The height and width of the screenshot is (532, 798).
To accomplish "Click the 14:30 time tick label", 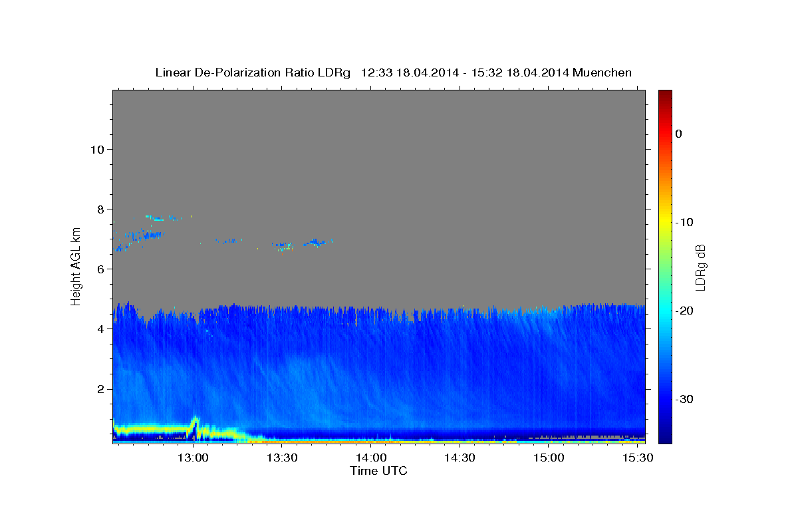I will (460, 458).
